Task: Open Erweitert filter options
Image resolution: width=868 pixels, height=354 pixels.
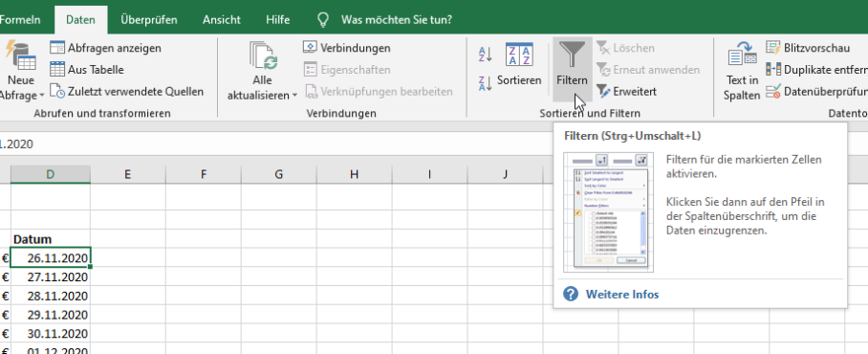Action: [x=626, y=92]
